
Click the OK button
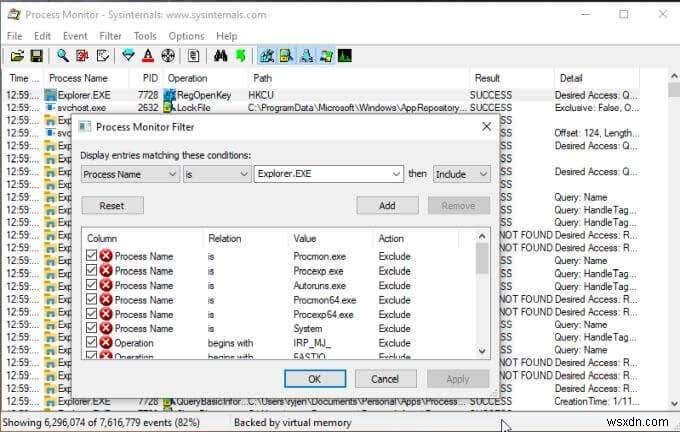tap(315, 379)
